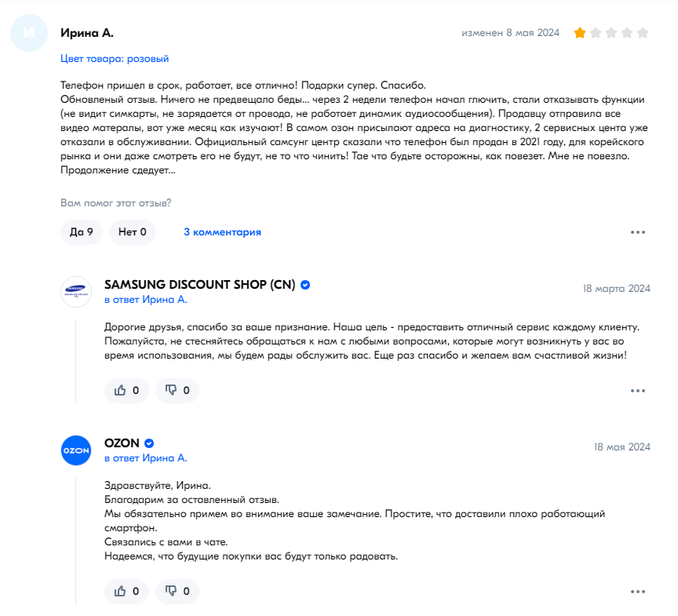Click the orange first rating star
Screen dimensions: 678x616
point(580,33)
